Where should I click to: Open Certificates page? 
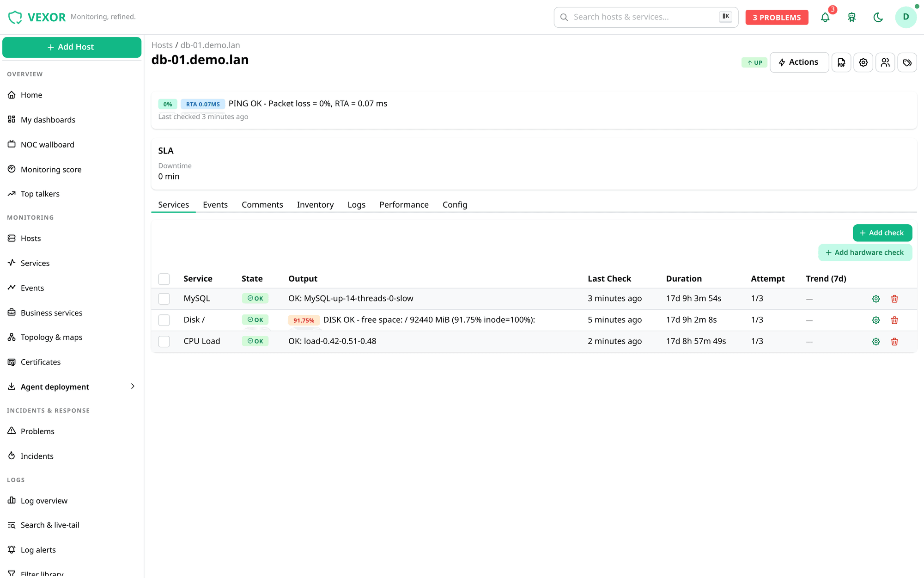tap(72, 362)
